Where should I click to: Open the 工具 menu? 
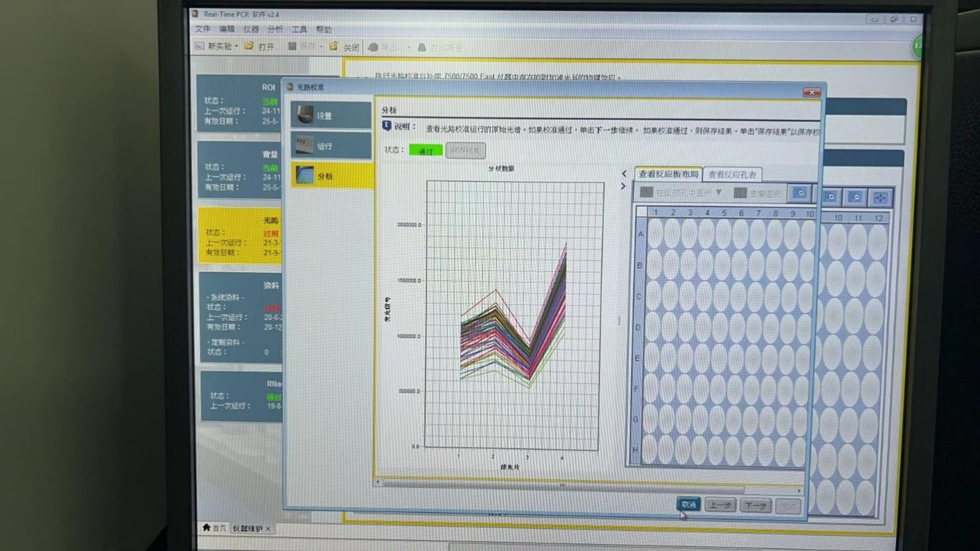click(x=300, y=29)
